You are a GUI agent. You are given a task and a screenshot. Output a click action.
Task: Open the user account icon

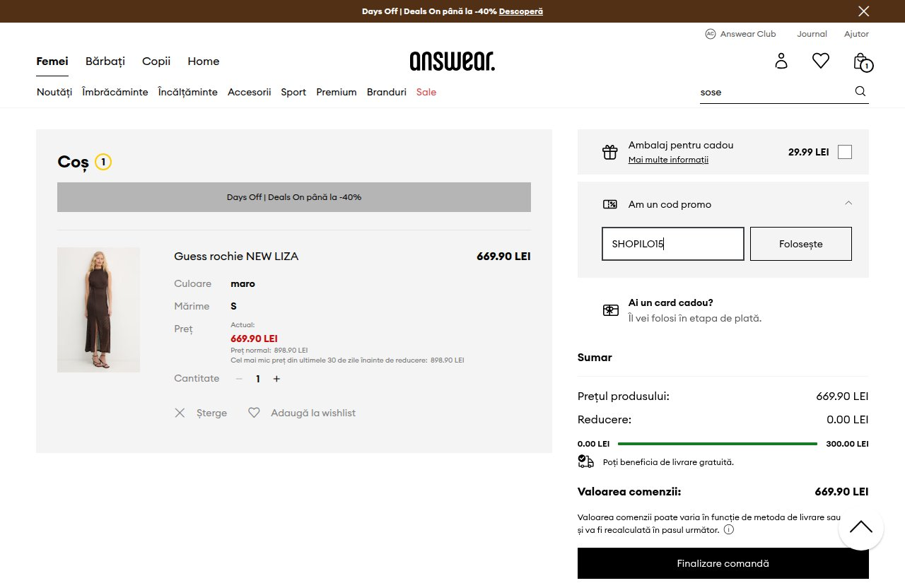tap(781, 61)
